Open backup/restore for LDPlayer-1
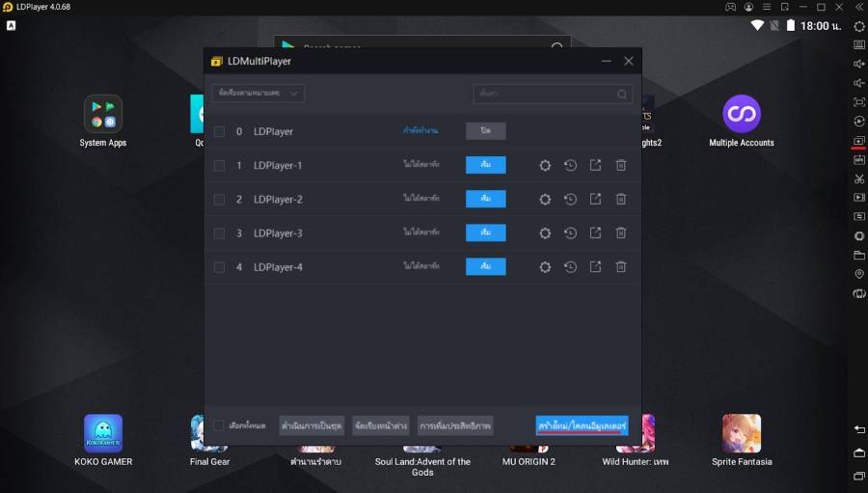 [x=570, y=165]
